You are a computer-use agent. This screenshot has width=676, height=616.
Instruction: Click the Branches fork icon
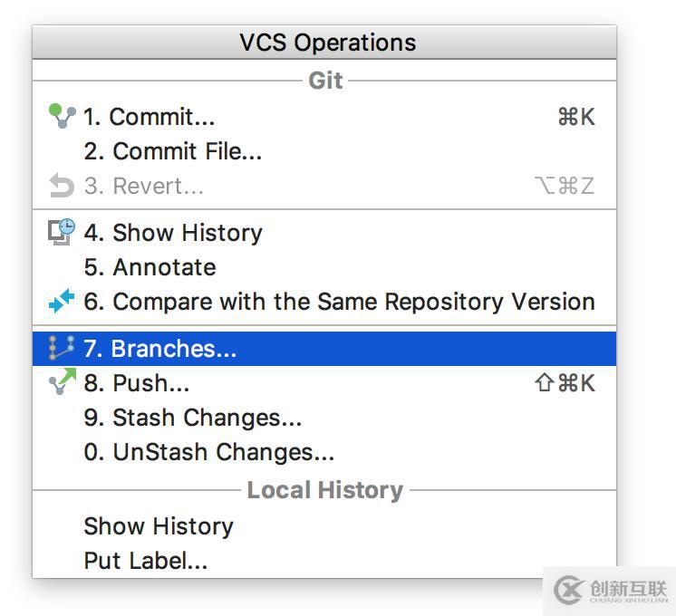click(62, 348)
